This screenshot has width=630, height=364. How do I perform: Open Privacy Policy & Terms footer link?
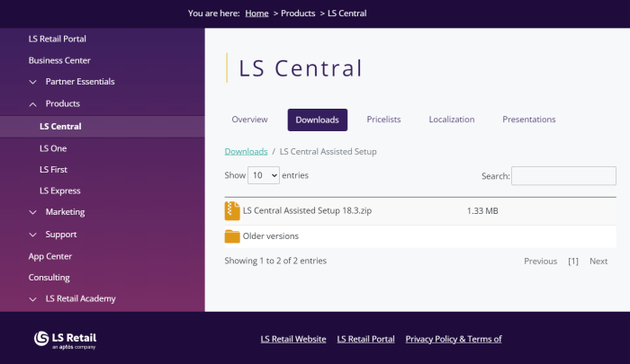[x=453, y=339]
